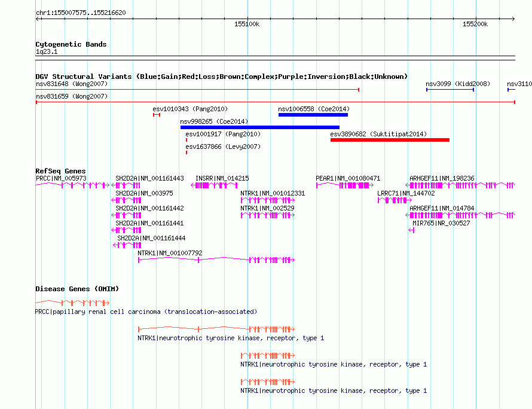
Task: Open the nsv998265 (Coe2014) variant label
Action: (214, 121)
